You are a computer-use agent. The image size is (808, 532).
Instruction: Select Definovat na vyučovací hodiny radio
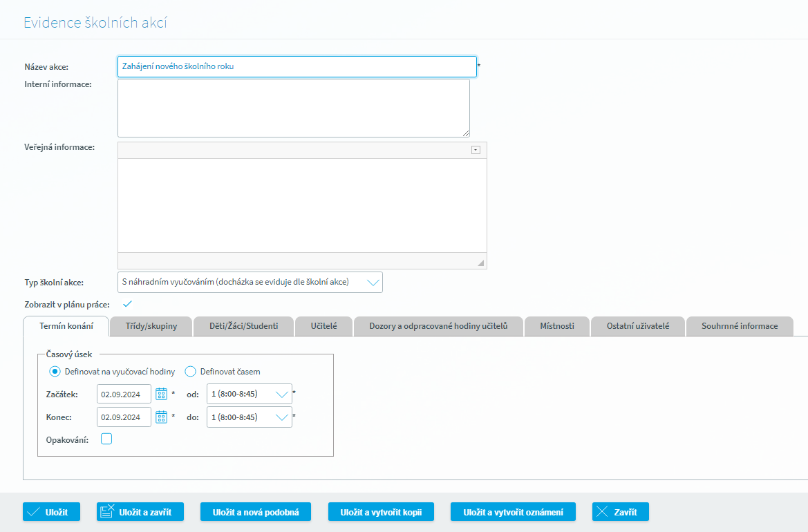[55, 371]
